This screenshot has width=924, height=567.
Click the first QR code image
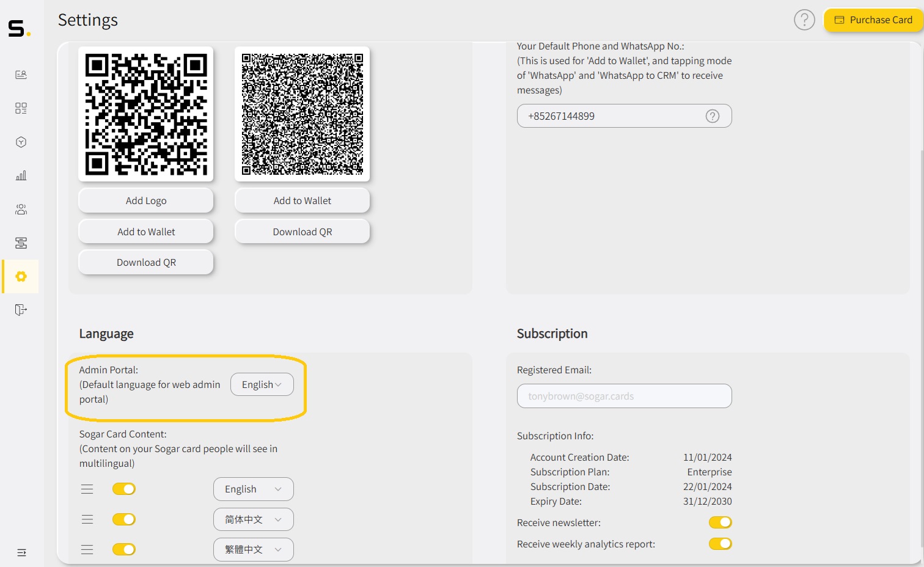click(146, 114)
